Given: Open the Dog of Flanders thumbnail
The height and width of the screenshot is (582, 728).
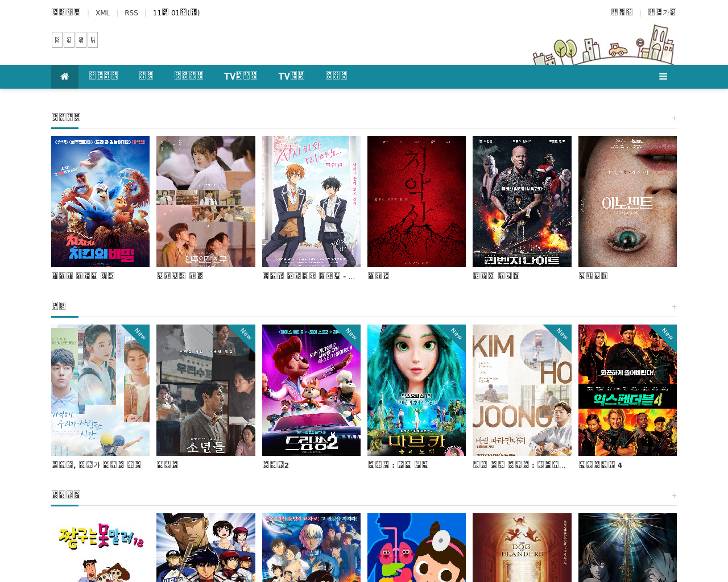Looking at the screenshot, I should (522, 547).
